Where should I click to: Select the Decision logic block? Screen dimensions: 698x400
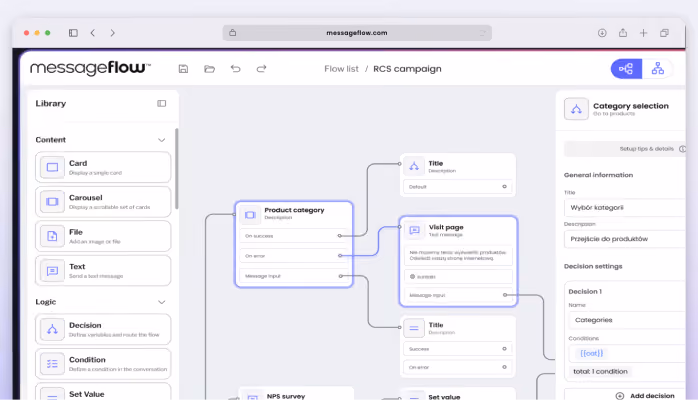pyautogui.click(x=103, y=329)
